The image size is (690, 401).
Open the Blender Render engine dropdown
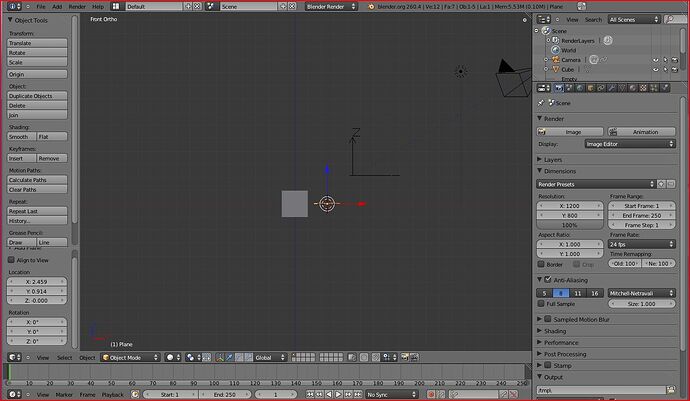(331, 7)
